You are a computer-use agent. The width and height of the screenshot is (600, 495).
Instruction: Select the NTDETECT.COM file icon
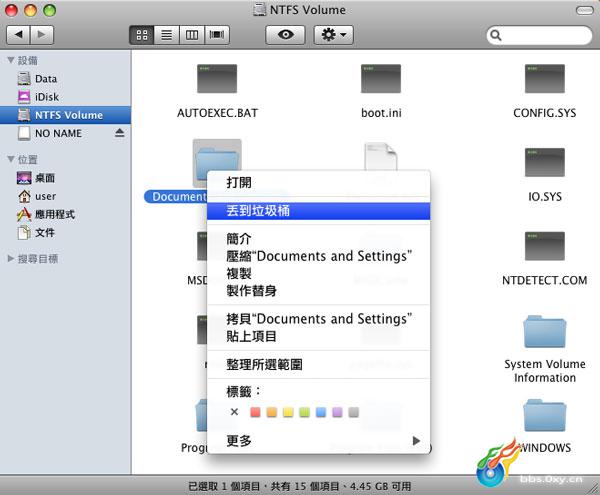coord(545,246)
